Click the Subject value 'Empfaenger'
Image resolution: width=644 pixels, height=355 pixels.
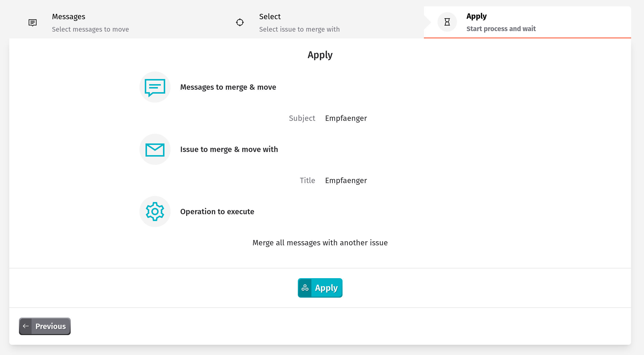346,118
